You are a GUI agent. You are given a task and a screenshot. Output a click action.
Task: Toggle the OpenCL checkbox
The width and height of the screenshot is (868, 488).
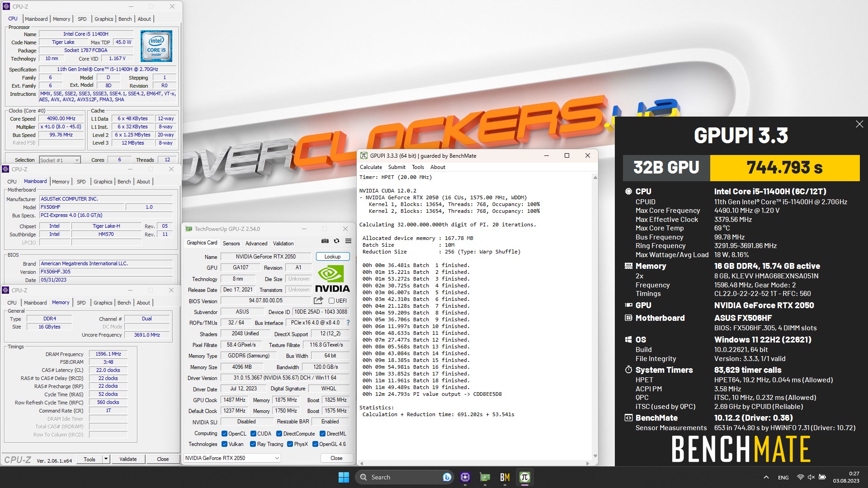[224, 434]
